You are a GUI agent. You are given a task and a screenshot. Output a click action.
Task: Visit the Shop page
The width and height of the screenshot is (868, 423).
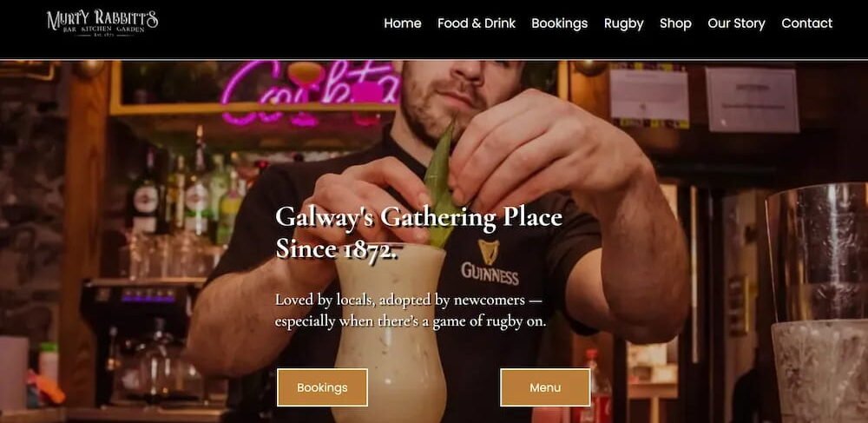675,23
